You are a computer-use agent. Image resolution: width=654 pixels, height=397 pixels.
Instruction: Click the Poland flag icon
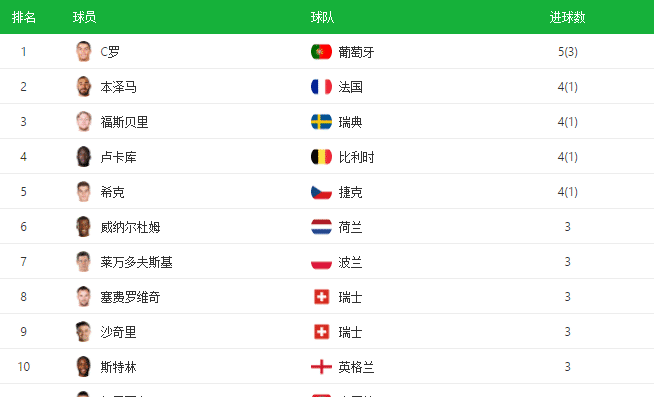[x=321, y=262]
